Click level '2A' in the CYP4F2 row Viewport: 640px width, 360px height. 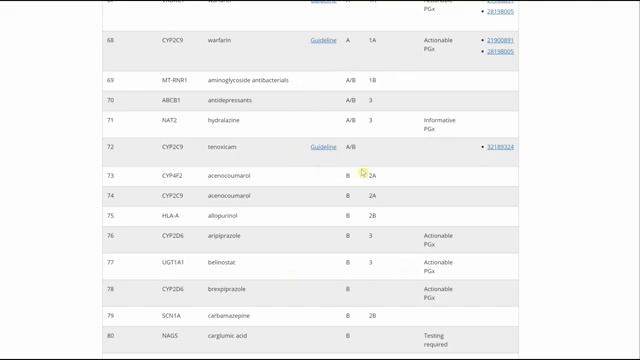tap(372, 176)
